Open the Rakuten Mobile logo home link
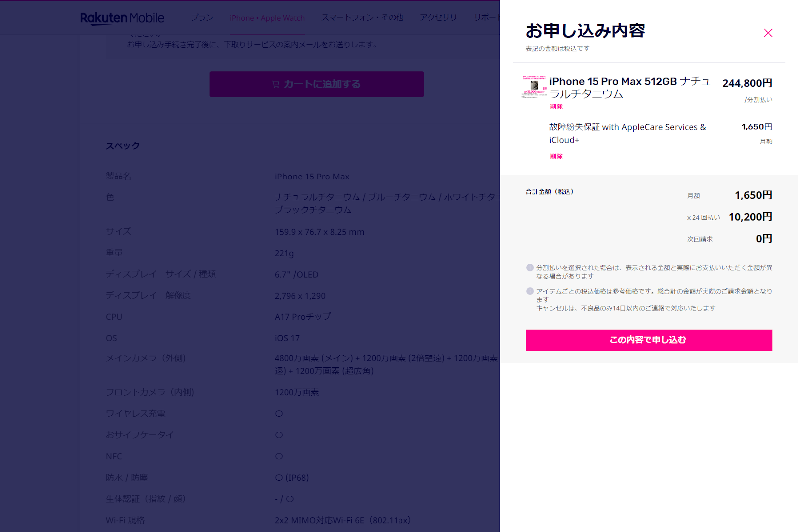The width and height of the screenshot is (798, 532). pyautogui.click(x=122, y=18)
